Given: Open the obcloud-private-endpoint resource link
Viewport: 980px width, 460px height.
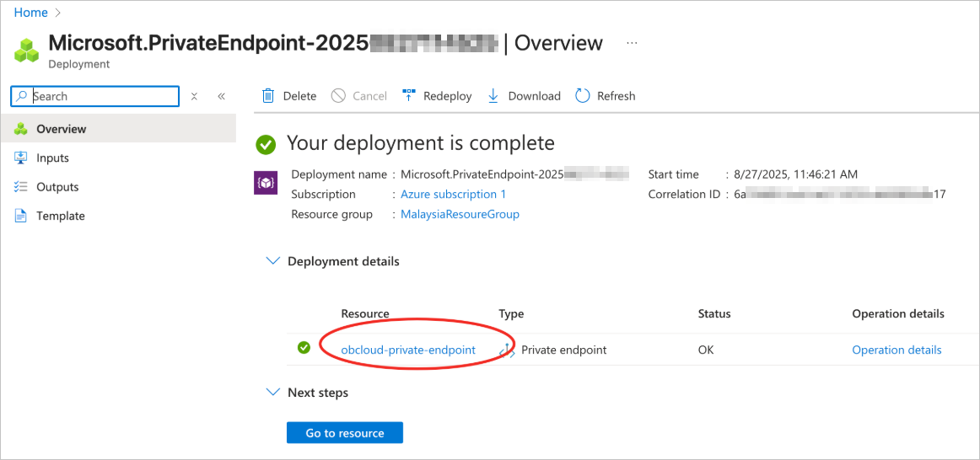Looking at the screenshot, I should click(408, 350).
